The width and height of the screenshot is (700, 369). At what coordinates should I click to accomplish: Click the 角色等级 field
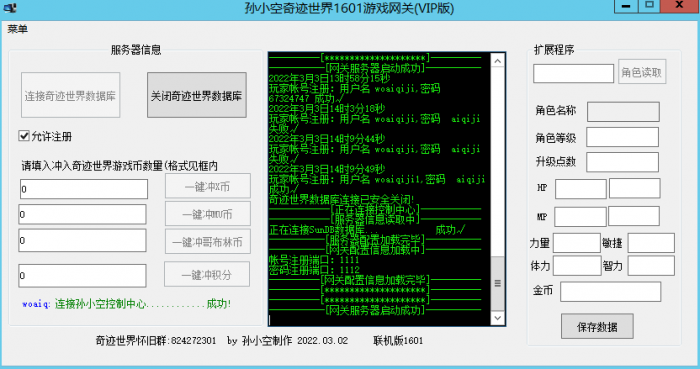click(622, 137)
